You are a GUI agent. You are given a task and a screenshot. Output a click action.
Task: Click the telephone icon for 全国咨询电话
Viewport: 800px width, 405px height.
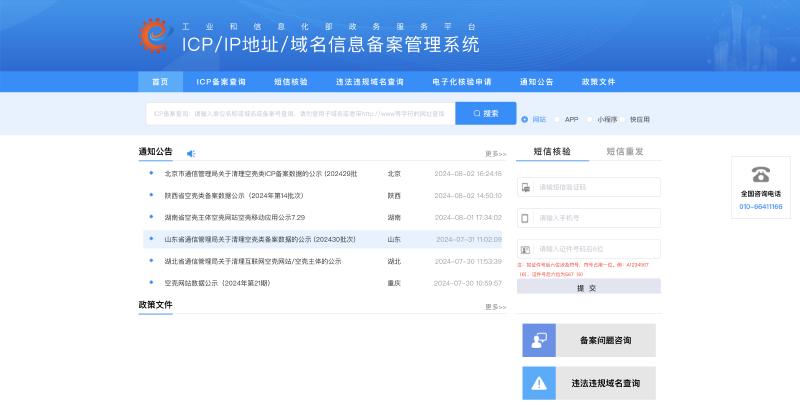coord(761,174)
